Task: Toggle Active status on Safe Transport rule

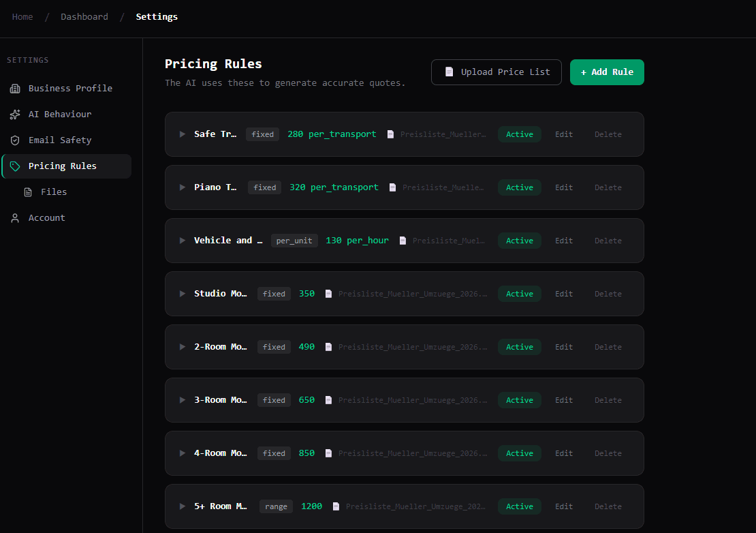Action: pyautogui.click(x=519, y=134)
